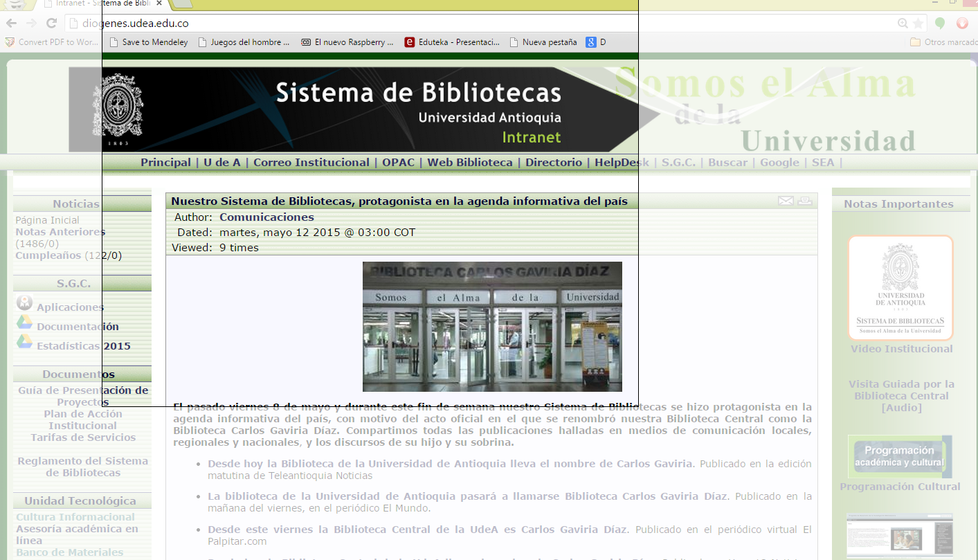Open the Eduteka Presentaci bookmark
978x560 pixels.
(x=452, y=42)
